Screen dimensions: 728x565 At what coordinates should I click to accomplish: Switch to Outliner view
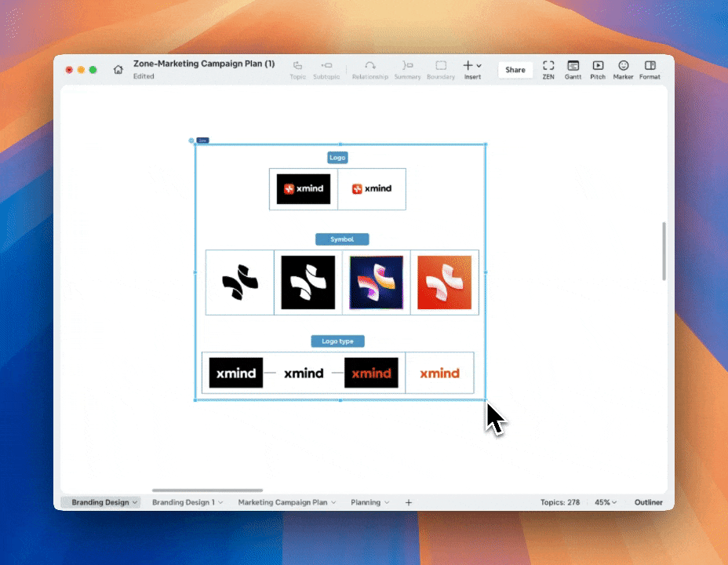pyautogui.click(x=648, y=502)
